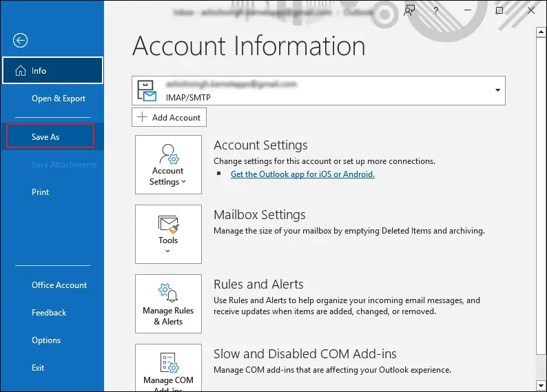547x392 pixels.
Task: Click the Tools envelope-brush icon
Action: tap(169, 225)
